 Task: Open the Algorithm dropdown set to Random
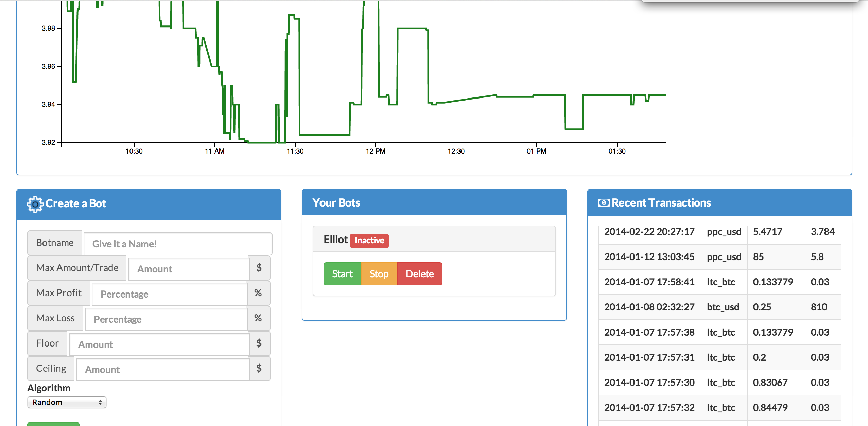coord(67,402)
